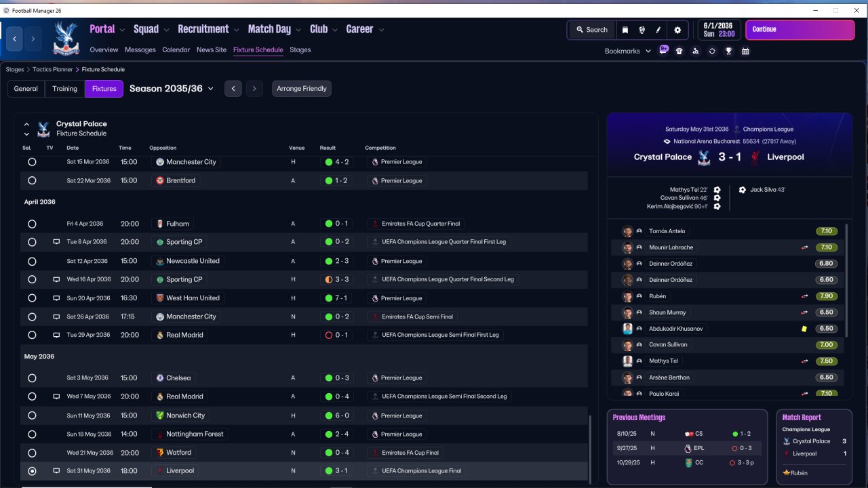Viewport: 868px width, 488px height.
Task: Open the Season 2035/36 dropdown
Action: [x=172, y=89]
